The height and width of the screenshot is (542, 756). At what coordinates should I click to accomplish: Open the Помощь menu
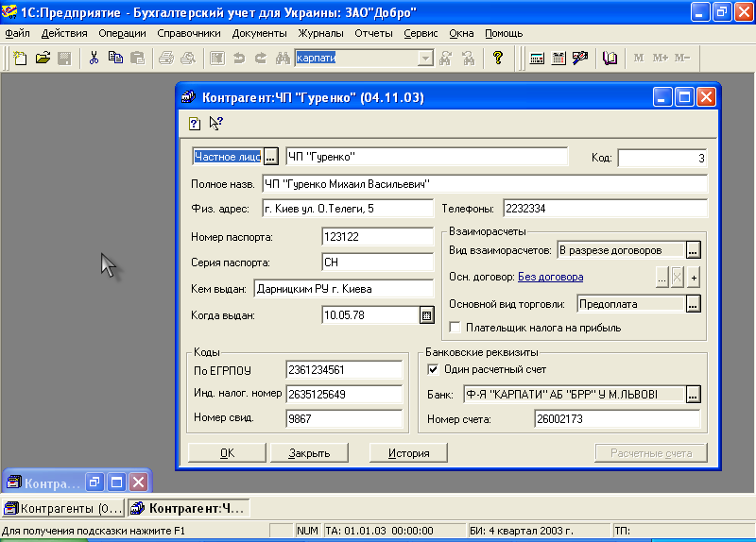(x=504, y=33)
